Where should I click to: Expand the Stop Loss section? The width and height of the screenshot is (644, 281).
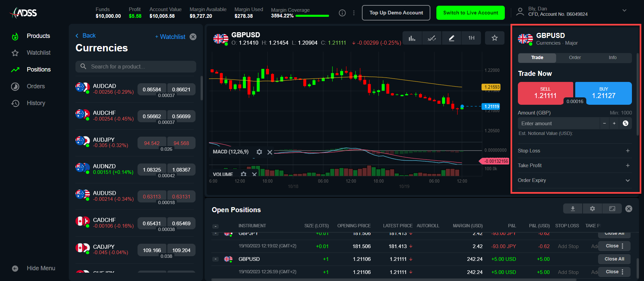[628, 151]
